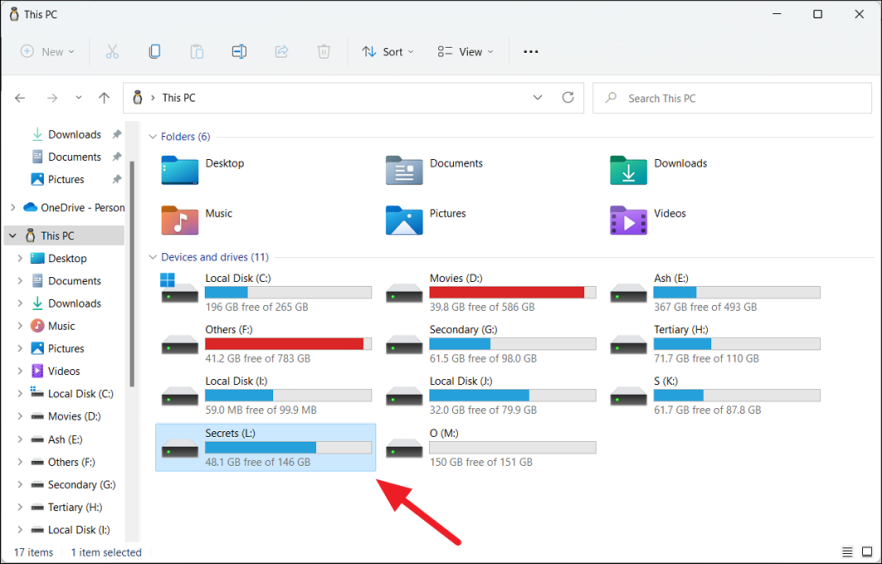Open the Movies (D:) drive icon
Image resolution: width=882 pixels, height=564 pixels.
(x=405, y=293)
